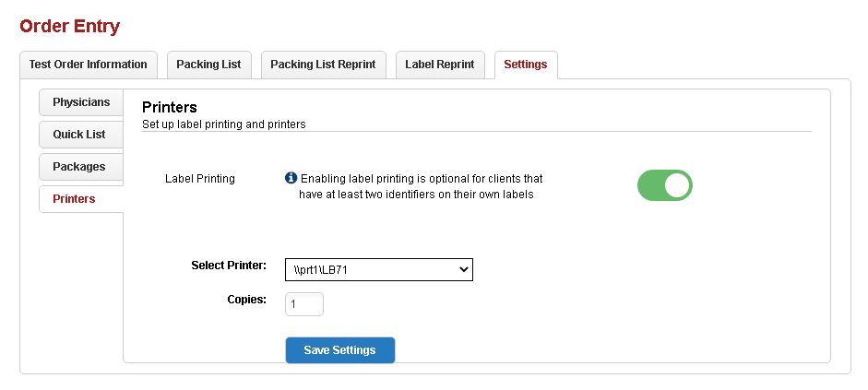This screenshot has height=390, width=868.
Task: Open the Physicians settings section
Action: pyautogui.click(x=81, y=102)
